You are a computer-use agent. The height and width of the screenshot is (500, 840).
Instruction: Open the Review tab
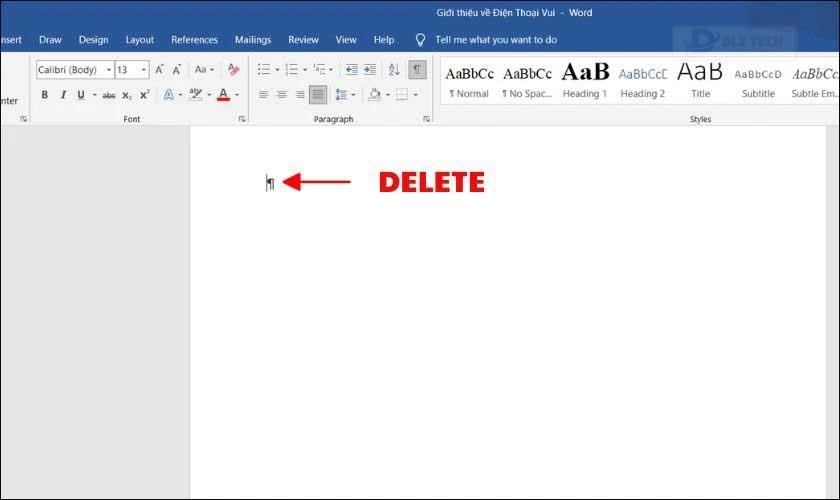coord(303,40)
